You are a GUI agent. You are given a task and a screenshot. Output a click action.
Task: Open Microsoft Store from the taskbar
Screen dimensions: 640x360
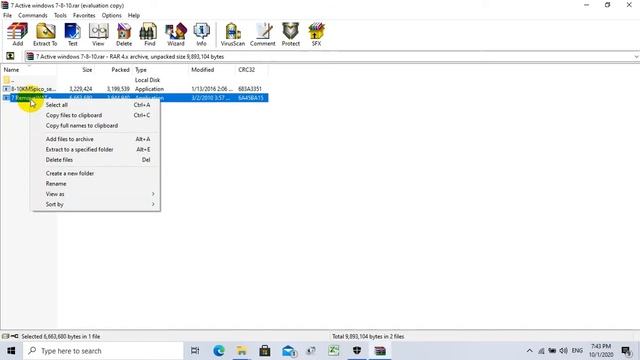(x=265, y=351)
